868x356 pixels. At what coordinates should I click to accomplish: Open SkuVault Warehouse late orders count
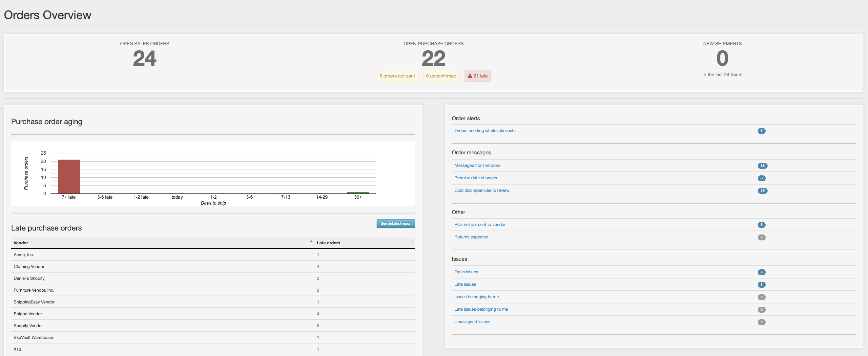(318, 337)
